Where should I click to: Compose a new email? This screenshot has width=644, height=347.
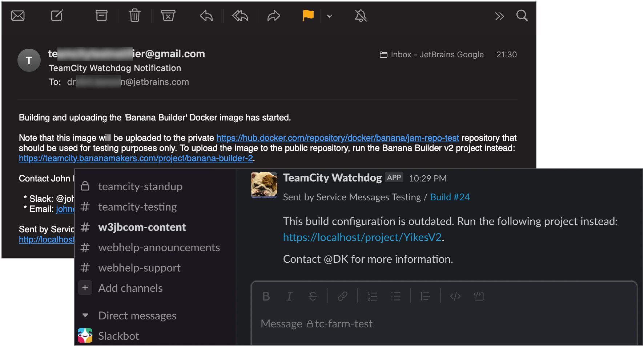pyautogui.click(x=56, y=16)
